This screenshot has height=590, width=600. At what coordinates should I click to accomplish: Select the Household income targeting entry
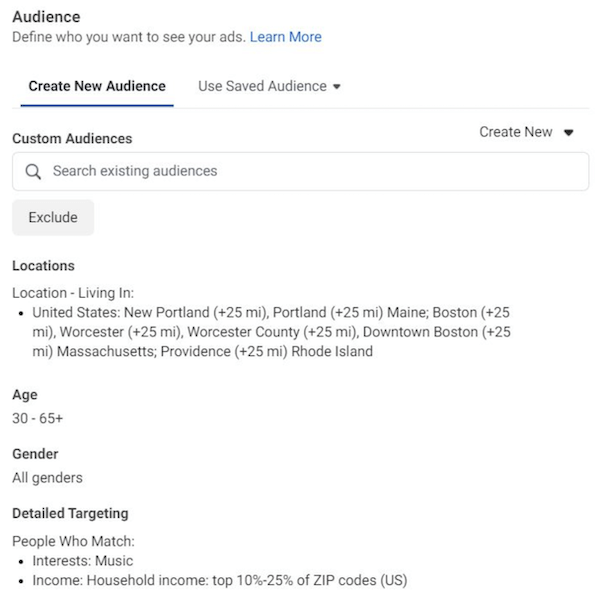(219, 580)
